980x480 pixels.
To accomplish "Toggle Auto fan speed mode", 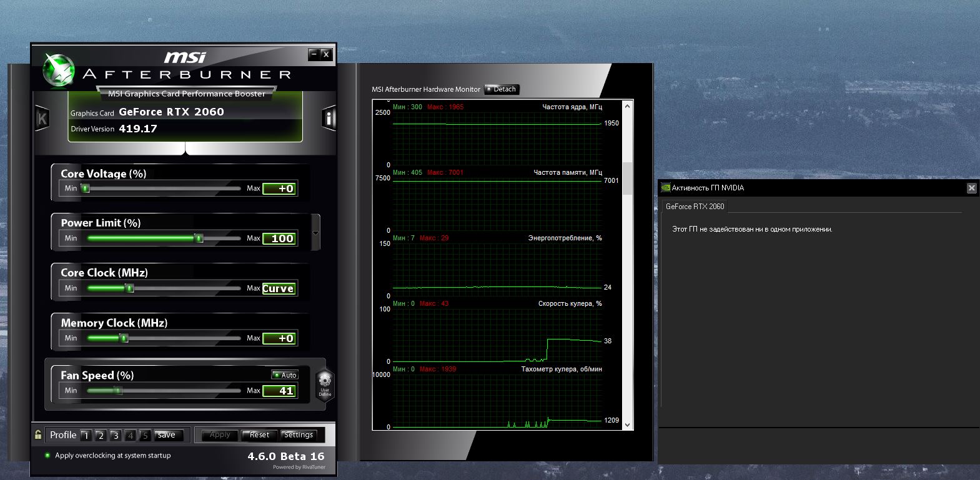I will point(285,375).
